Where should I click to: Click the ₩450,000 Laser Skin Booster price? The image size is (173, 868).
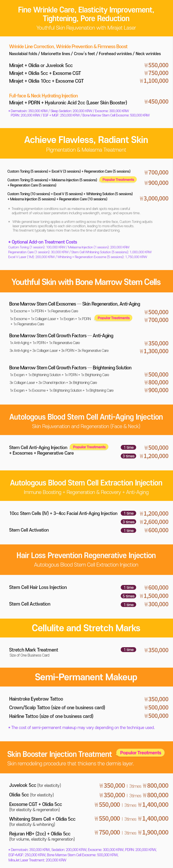tap(157, 102)
